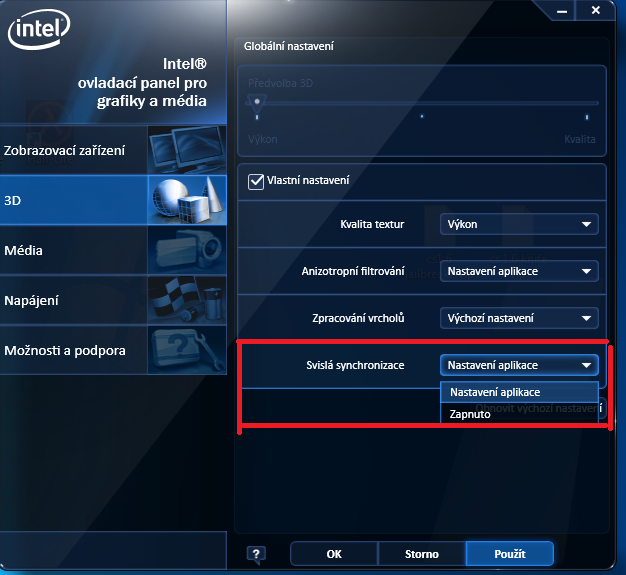Click the Zpracování vrcholů label
The image size is (626, 575).
tap(358, 318)
